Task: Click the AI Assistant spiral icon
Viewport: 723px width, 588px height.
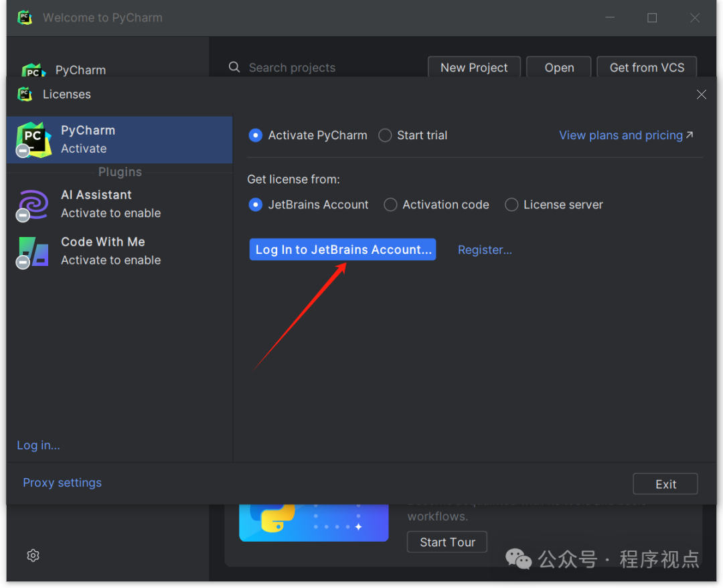Action: 32,205
